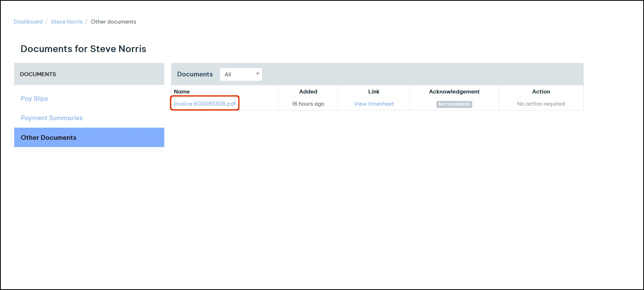
Task: Click the Action column header
Action: point(541,91)
